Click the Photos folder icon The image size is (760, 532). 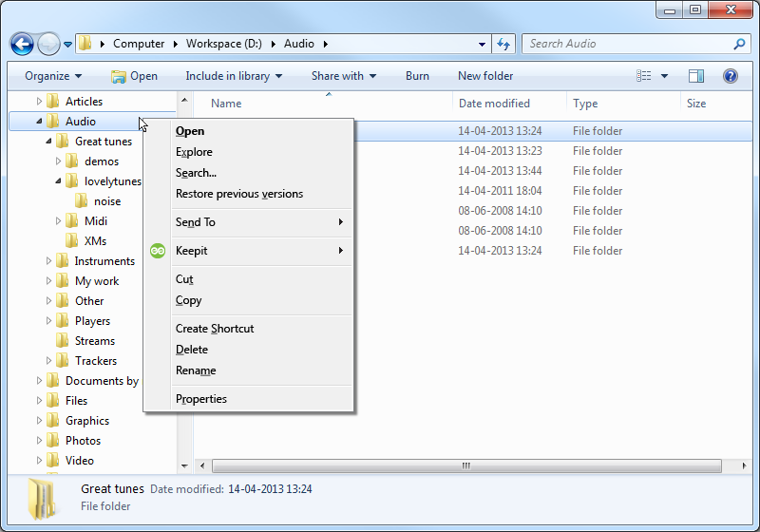pos(52,440)
